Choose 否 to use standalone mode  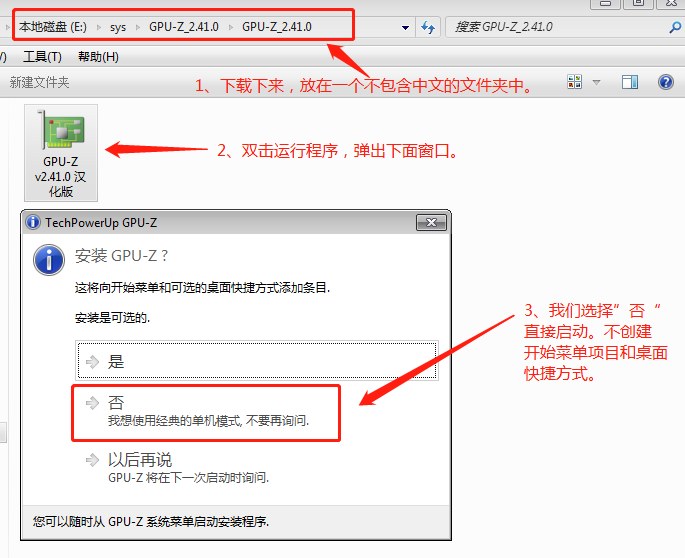206,412
